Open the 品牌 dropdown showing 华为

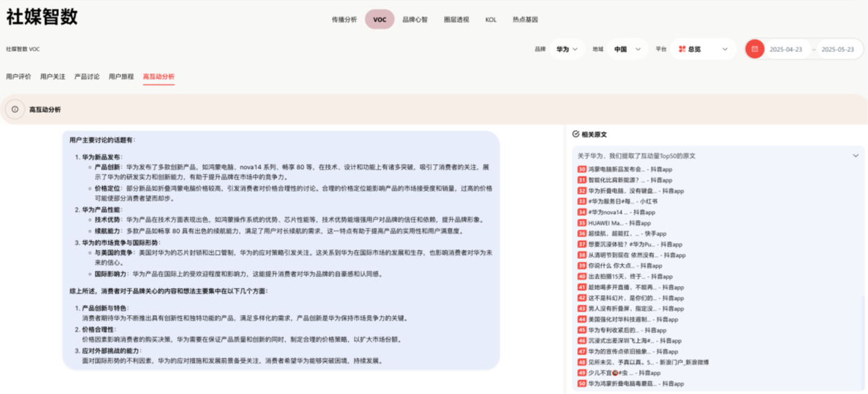(x=567, y=49)
